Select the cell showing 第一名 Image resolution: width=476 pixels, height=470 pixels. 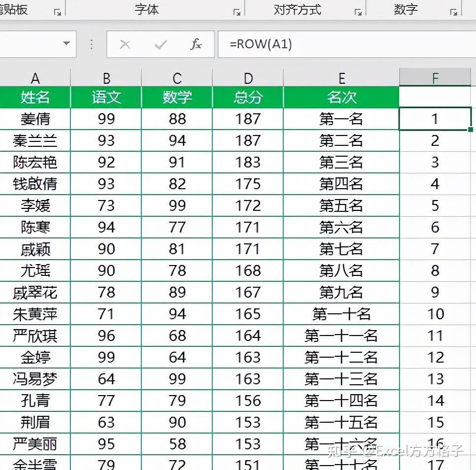coord(341,118)
